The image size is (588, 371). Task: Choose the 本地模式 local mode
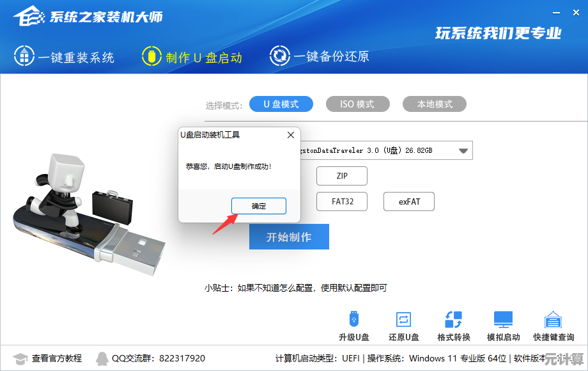coord(434,104)
